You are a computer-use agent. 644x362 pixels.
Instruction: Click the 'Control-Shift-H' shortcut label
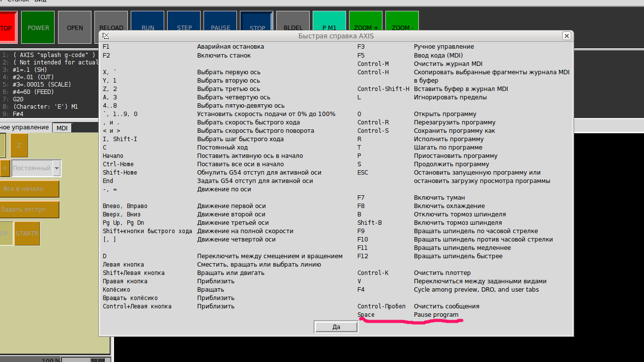tap(383, 89)
